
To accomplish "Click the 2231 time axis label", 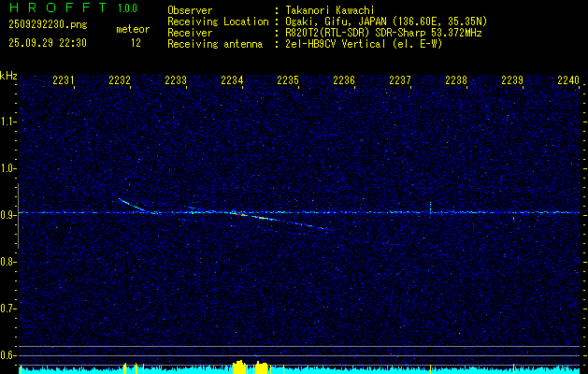I will [64, 81].
